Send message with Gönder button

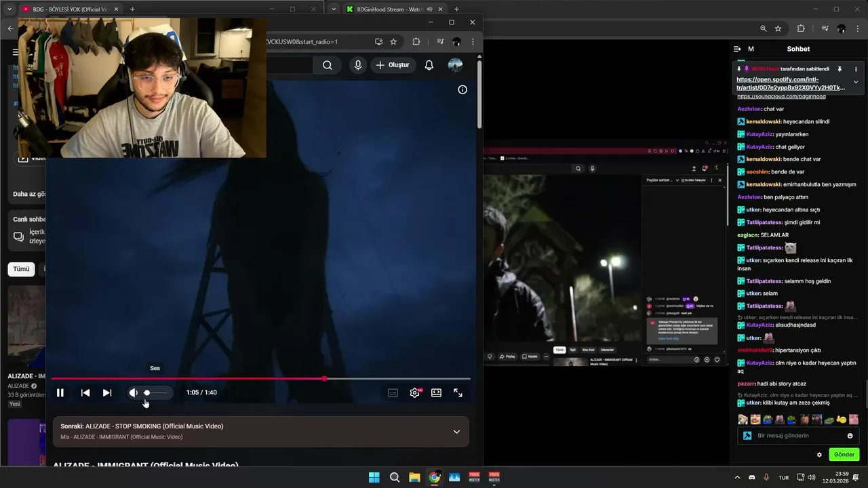tap(844, 455)
